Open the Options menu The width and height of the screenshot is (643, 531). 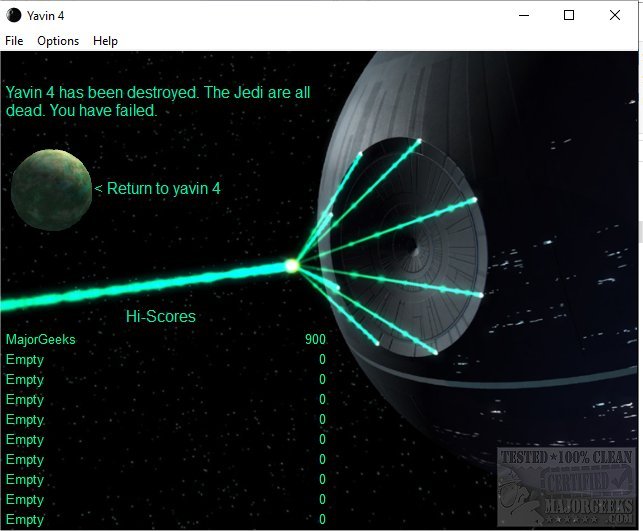(58, 41)
